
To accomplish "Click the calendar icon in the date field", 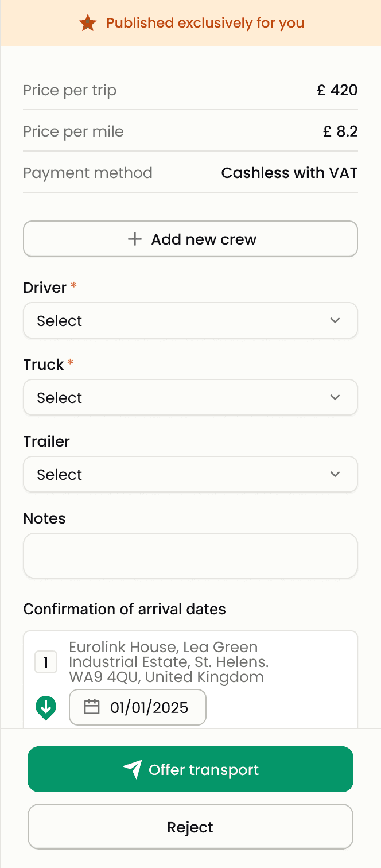I will (x=92, y=707).
